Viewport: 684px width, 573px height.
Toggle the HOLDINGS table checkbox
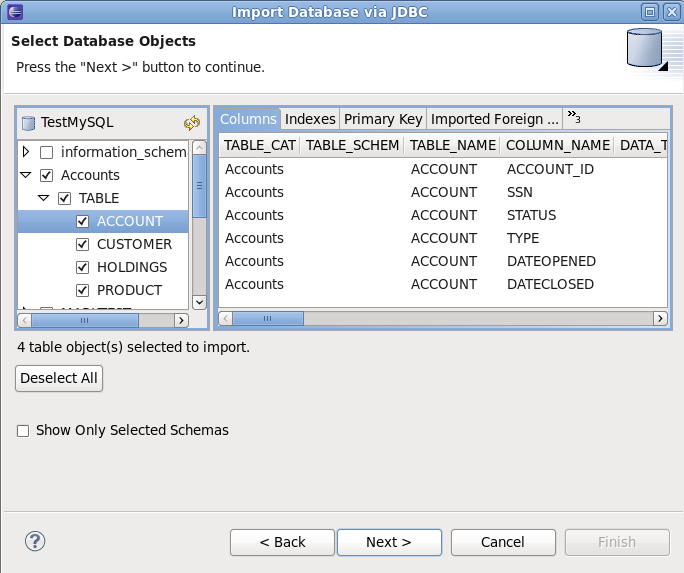[83, 267]
